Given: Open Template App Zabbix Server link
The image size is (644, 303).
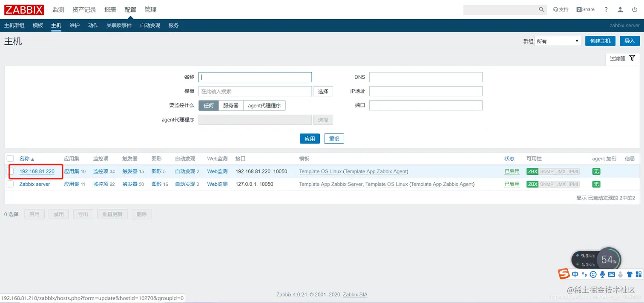Looking at the screenshot, I should [331, 184].
